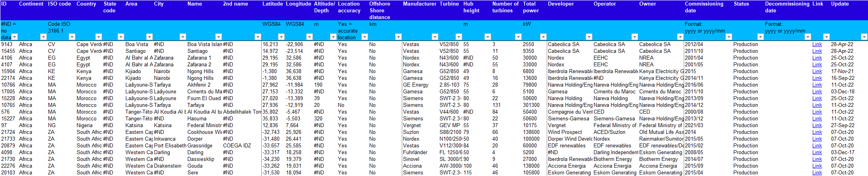Select city cell 'Port Elisabeth'
Screen dimensions: 868x176
pyautogui.click(x=170, y=145)
